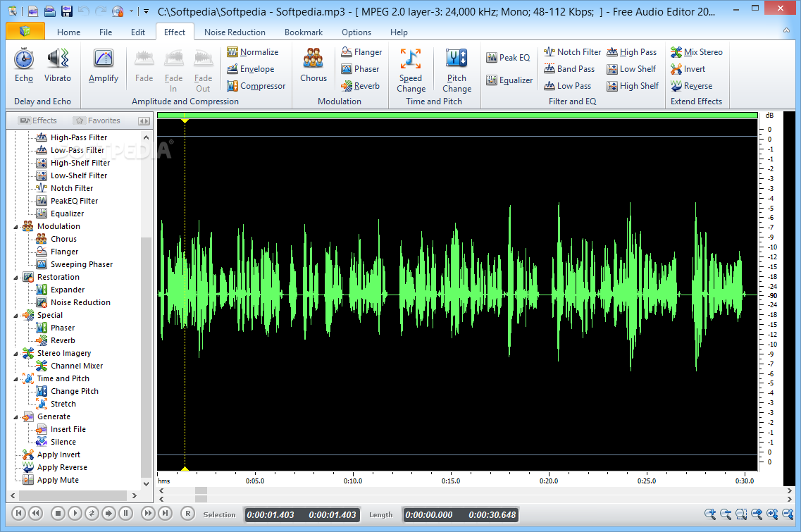This screenshot has width=801, height=532.
Task: Apply the Normalize effect
Action: click(255, 51)
